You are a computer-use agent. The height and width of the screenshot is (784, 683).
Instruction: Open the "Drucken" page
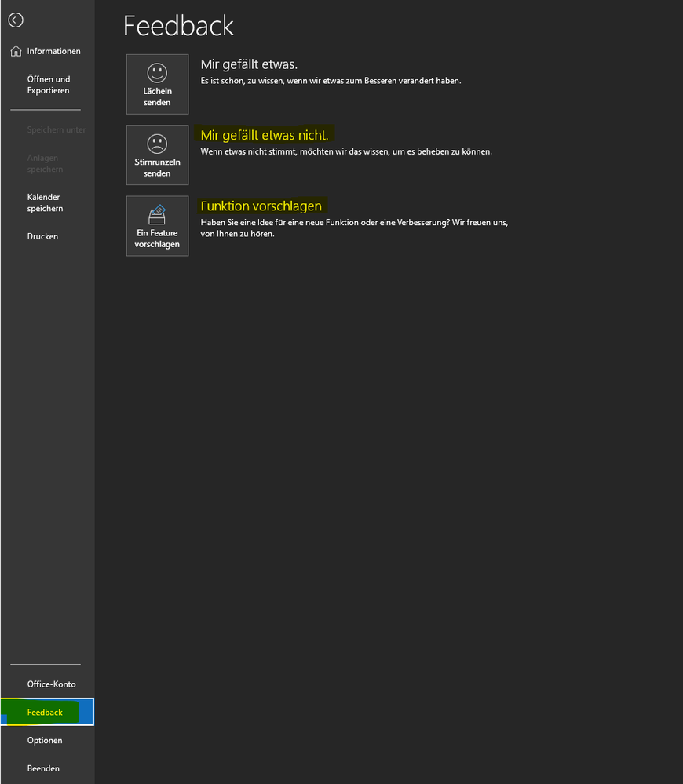[x=42, y=236]
